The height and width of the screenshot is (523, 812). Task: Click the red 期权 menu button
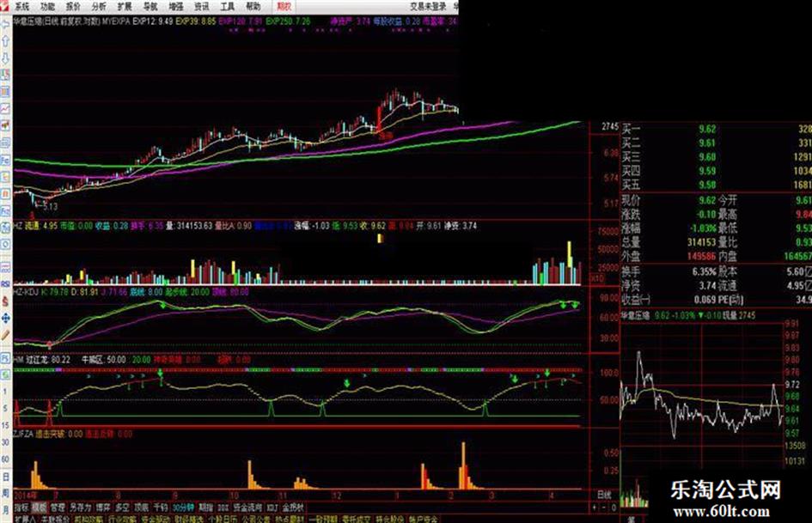pyautogui.click(x=284, y=6)
